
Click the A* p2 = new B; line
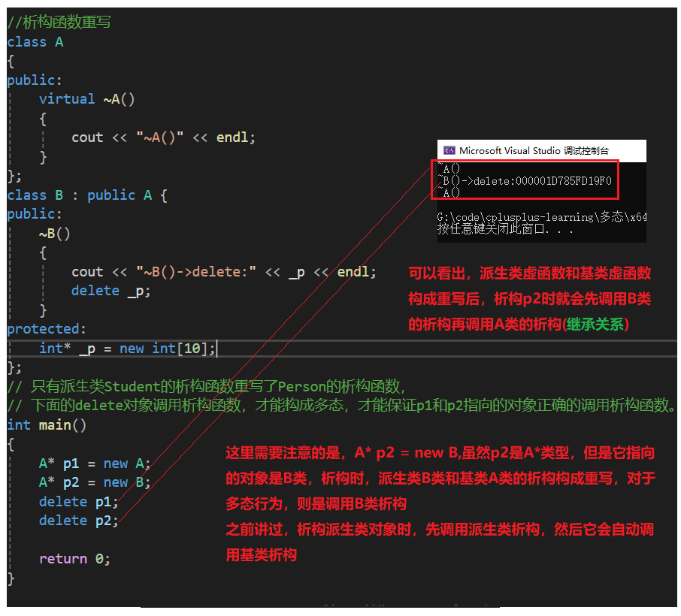click(x=95, y=482)
